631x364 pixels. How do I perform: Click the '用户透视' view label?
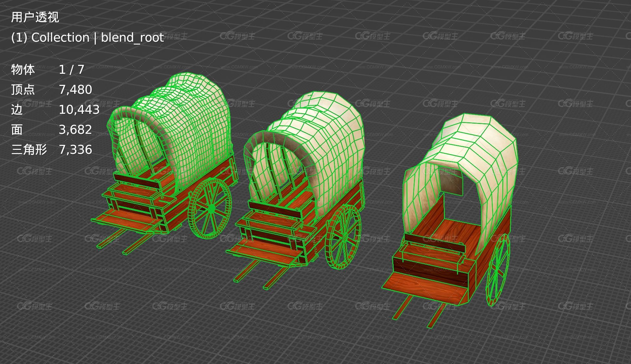(x=35, y=17)
